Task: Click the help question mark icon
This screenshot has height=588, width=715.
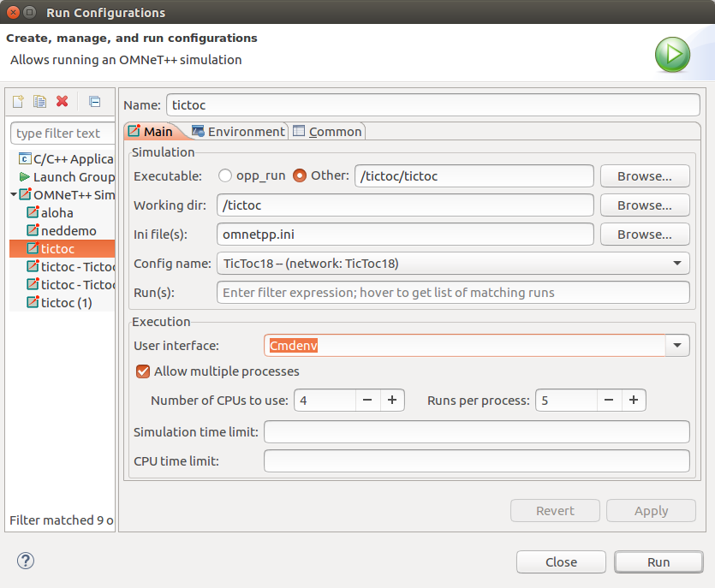Action: [x=26, y=561]
